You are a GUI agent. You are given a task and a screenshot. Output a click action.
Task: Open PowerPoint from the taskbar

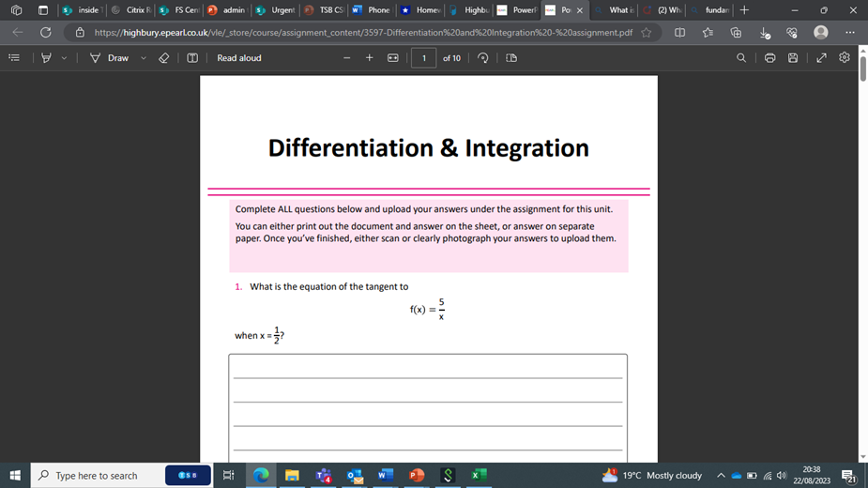coord(417,475)
